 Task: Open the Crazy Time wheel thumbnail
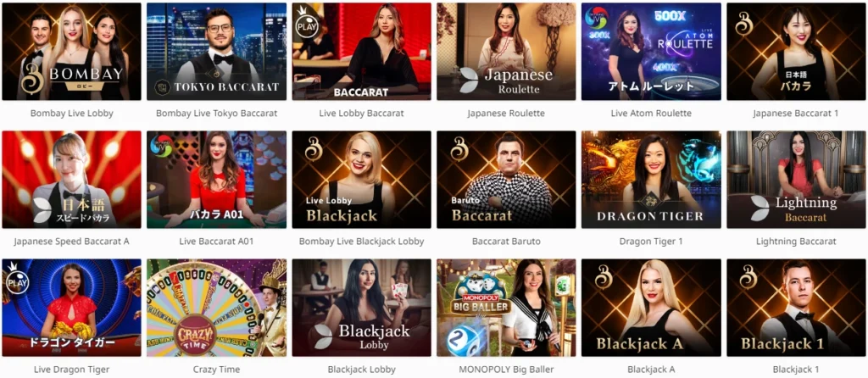tap(216, 308)
